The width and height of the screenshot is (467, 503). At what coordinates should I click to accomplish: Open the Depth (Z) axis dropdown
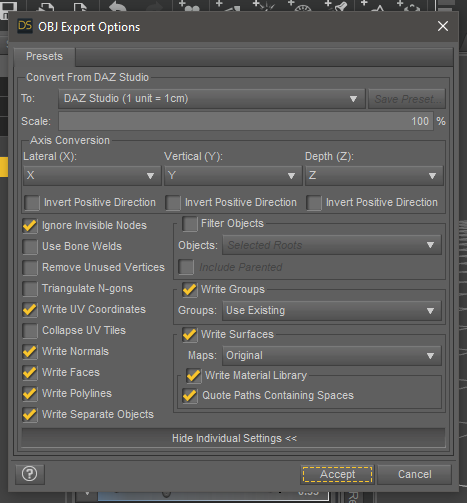(374, 176)
